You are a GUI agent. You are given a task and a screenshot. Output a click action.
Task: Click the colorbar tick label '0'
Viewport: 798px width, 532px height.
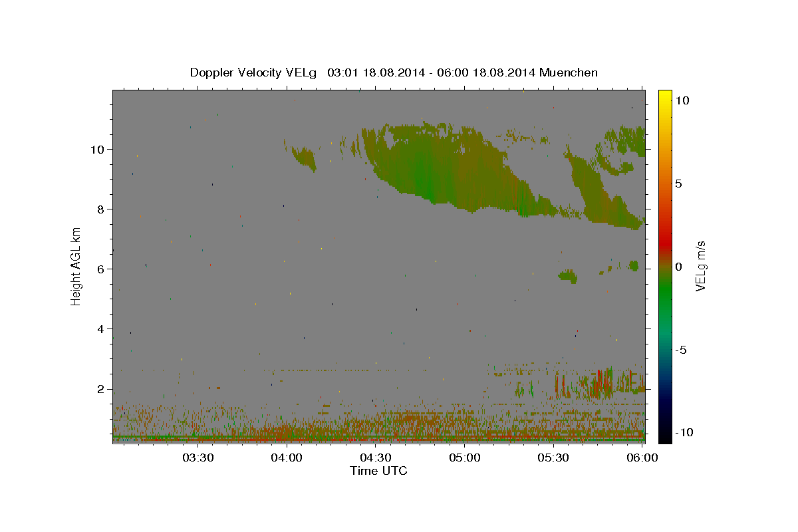click(x=679, y=267)
